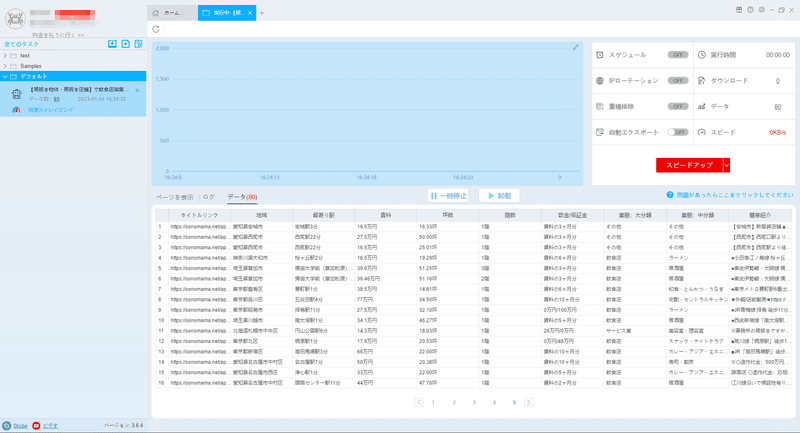800x433 pixels.
Task: Click the データ chart icon
Action: click(702, 107)
